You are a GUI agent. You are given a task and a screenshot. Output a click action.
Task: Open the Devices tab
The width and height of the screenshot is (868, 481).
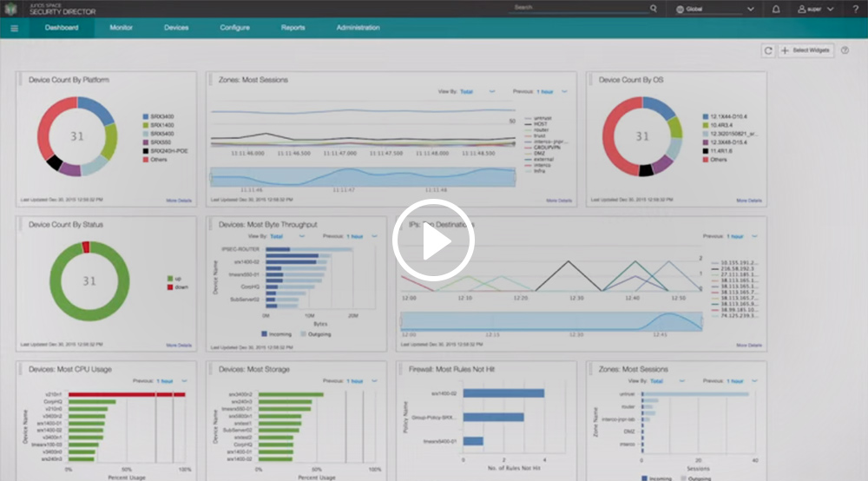click(x=176, y=28)
